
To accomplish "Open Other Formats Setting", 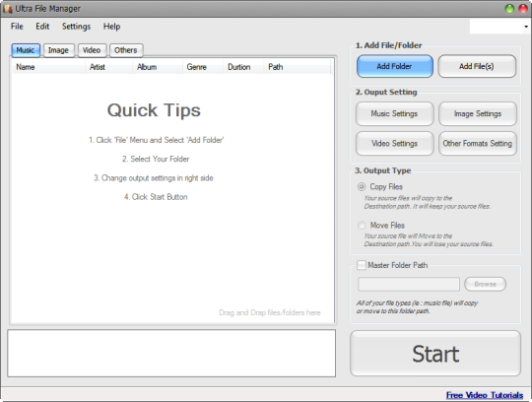I will pos(478,144).
